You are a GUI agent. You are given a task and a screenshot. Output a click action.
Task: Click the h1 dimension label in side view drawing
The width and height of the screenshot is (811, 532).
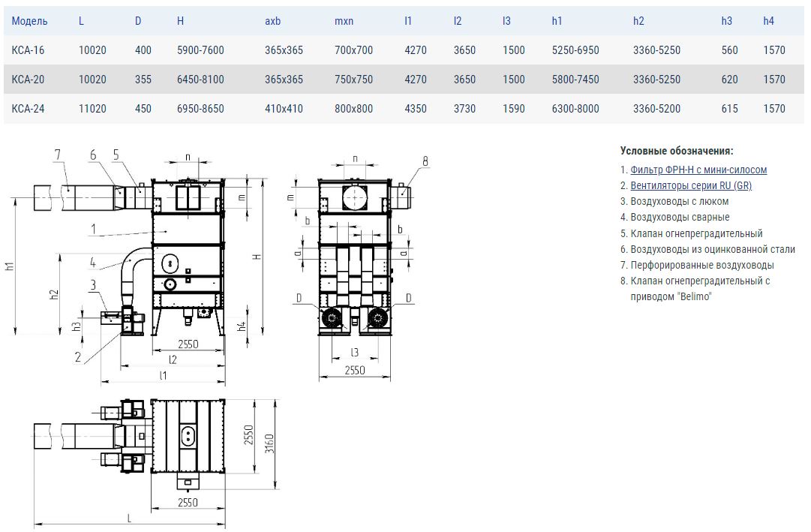click(10, 267)
